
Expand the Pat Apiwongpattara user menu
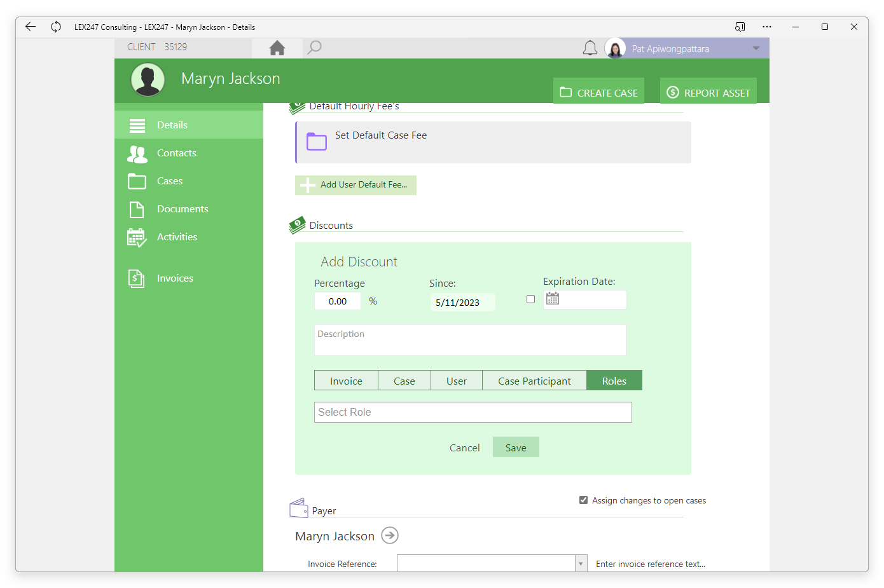point(756,48)
